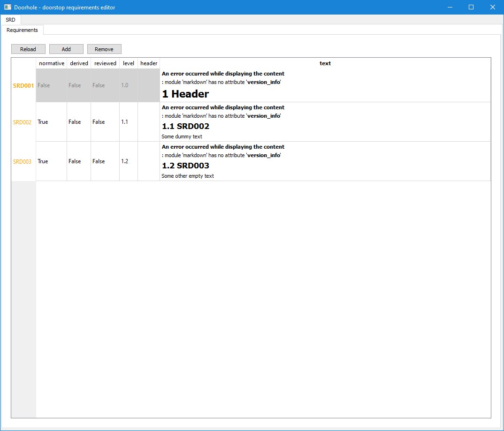Toggle the reviewed value for SRD002
504x431 pixels.
click(x=104, y=121)
